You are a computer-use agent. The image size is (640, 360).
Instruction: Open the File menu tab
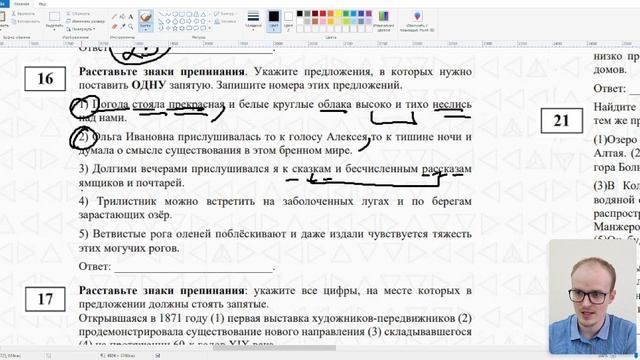point(4,3)
